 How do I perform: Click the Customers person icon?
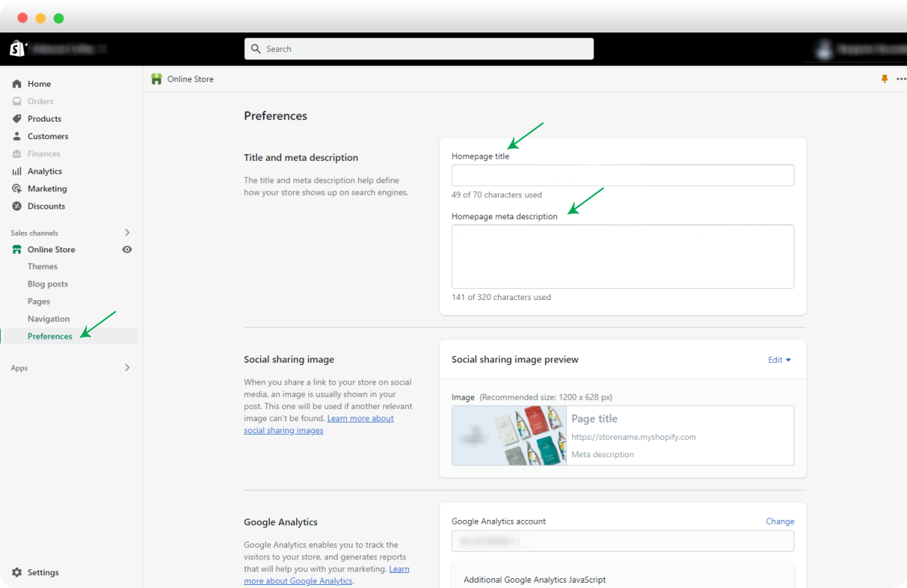point(17,136)
